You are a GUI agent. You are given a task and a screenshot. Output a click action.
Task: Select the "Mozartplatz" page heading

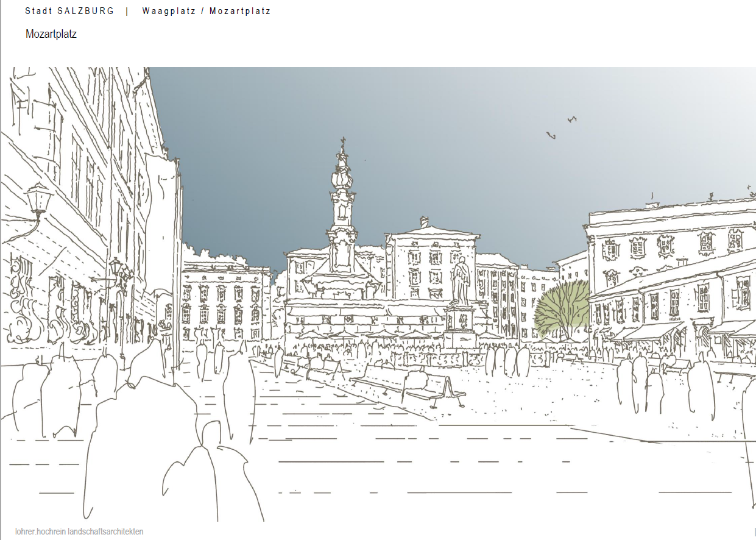click(51, 34)
